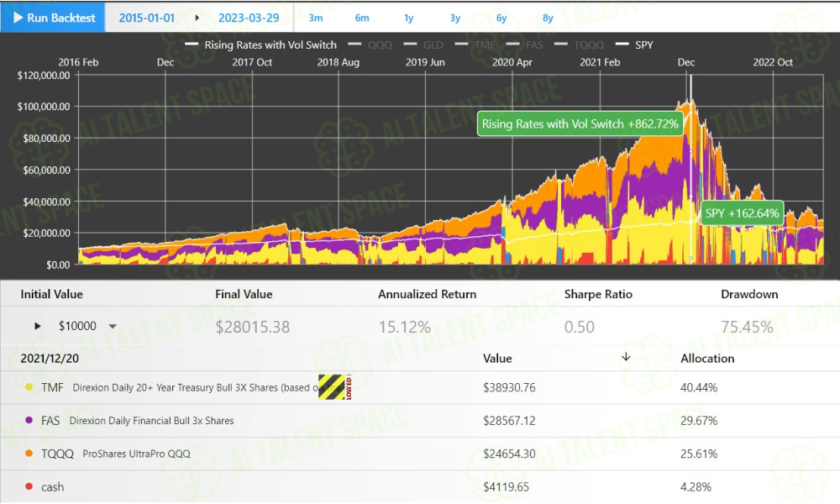This screenshot has width=840, height=504.
Task: Click the red cash color dot
Action: tap(29, 486)
